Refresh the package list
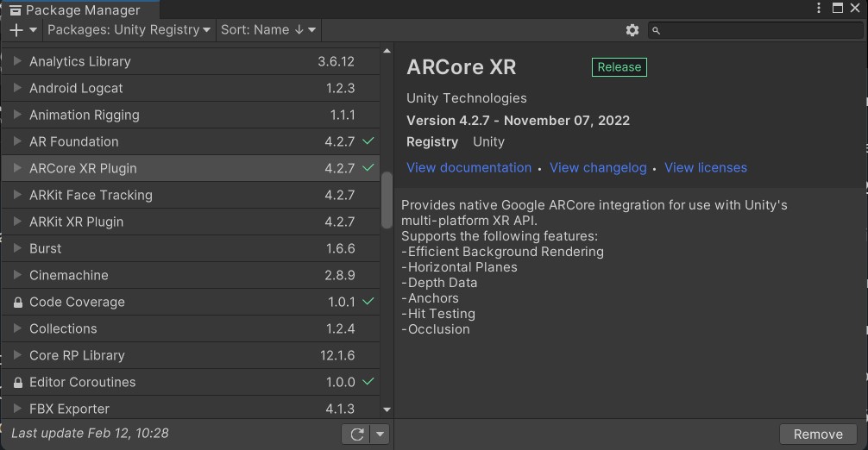Screen dimensions: 868x450 click(x=356, y=434)
